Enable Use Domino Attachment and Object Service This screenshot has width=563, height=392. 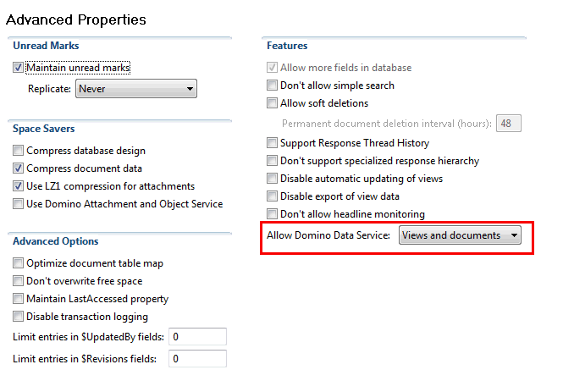(x=19, y=204)
